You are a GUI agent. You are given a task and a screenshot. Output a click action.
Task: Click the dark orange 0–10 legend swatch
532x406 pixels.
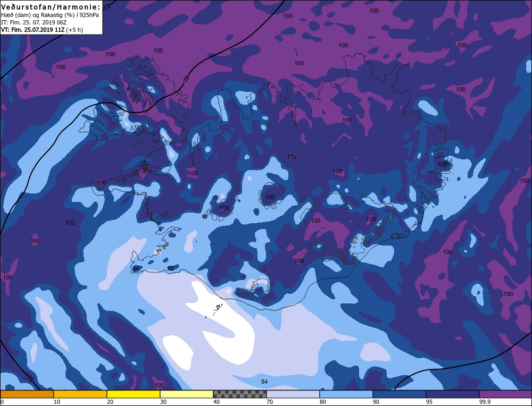[x=27, y=394]
